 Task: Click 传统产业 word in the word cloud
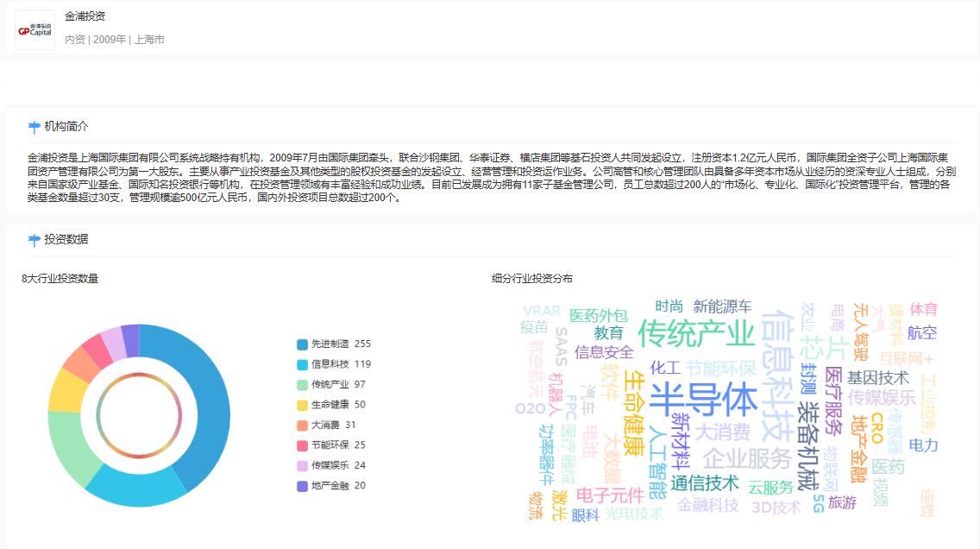click(695, 333)
